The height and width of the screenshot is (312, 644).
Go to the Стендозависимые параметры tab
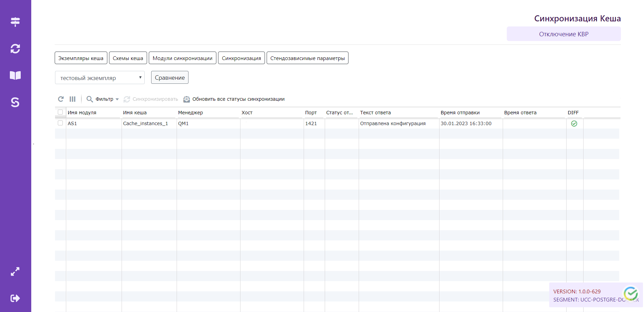click(307, 58)
